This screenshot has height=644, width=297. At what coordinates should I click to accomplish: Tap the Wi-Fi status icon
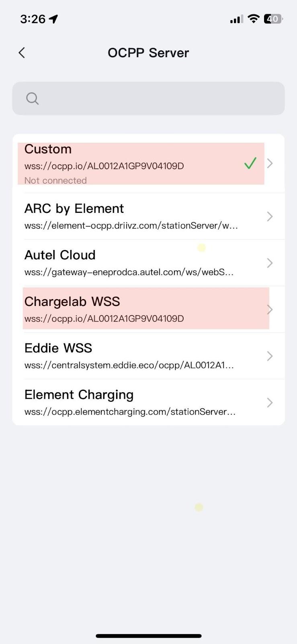coord(253,19)
